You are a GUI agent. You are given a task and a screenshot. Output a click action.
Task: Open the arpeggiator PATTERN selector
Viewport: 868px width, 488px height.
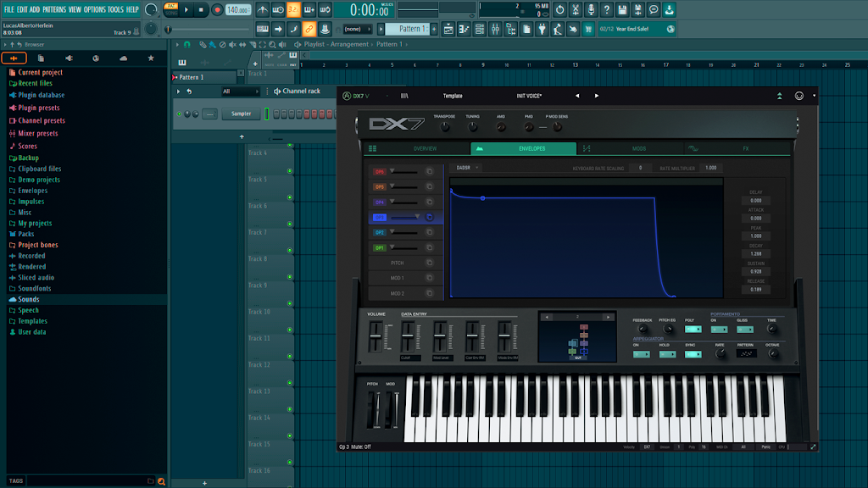pyautogui.click(x=746, y=354)
